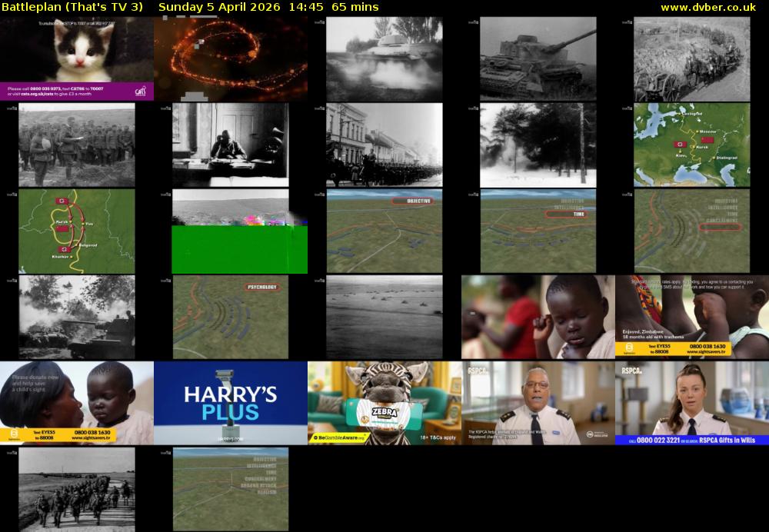769x532 pixels.
Task: Open the CONCEALMENT battlefield graphic thumbnail
Action: [692, 231]
